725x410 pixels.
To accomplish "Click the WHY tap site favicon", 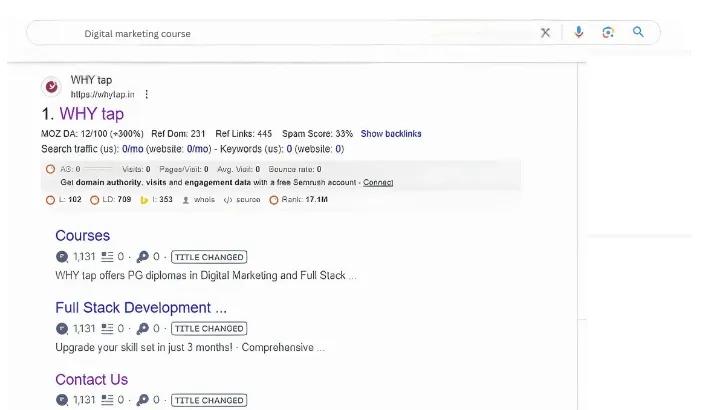I will coord(51,86).
